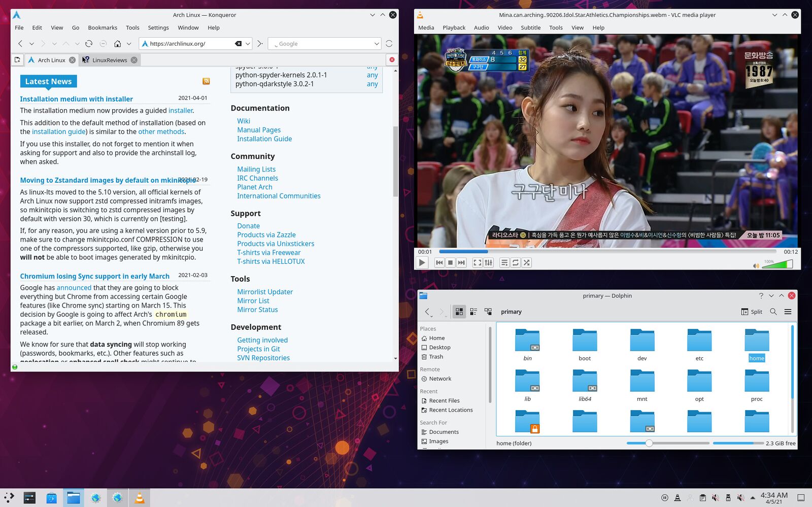Clear the Konqueror location bar

coord(238,44)
